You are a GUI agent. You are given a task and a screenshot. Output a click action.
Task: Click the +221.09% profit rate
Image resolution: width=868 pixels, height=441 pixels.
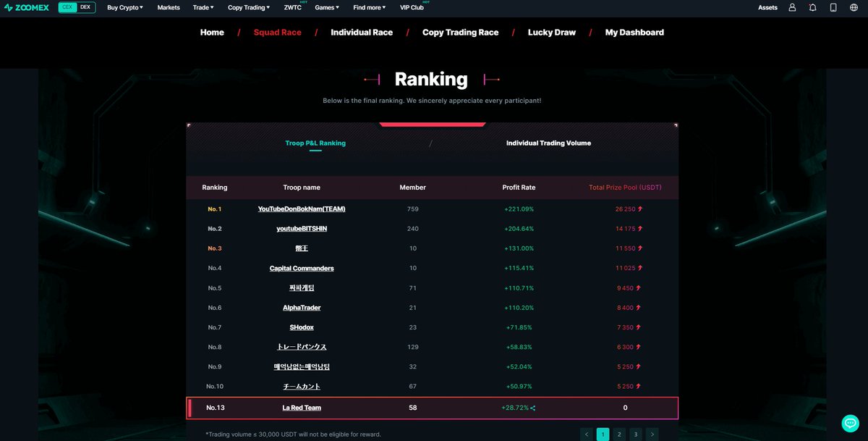point(519,209)
